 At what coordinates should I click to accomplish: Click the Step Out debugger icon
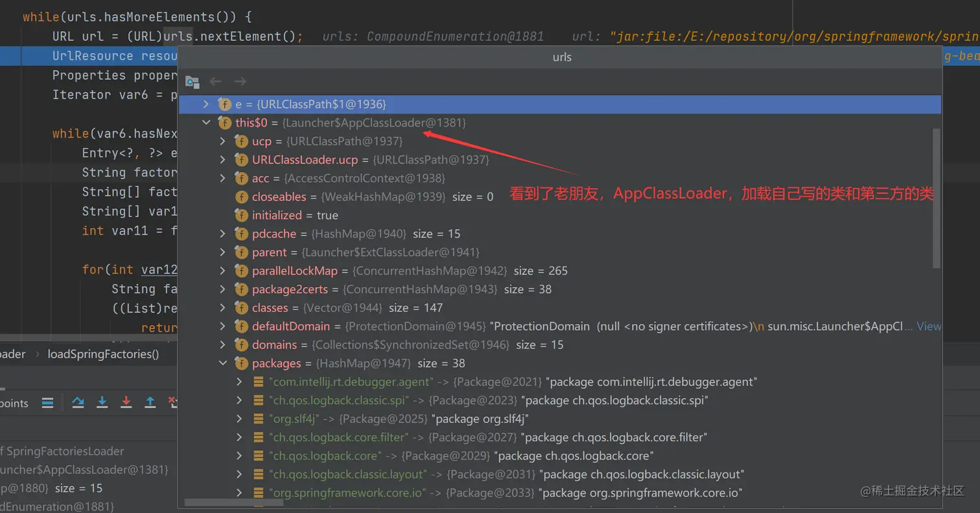150,402
